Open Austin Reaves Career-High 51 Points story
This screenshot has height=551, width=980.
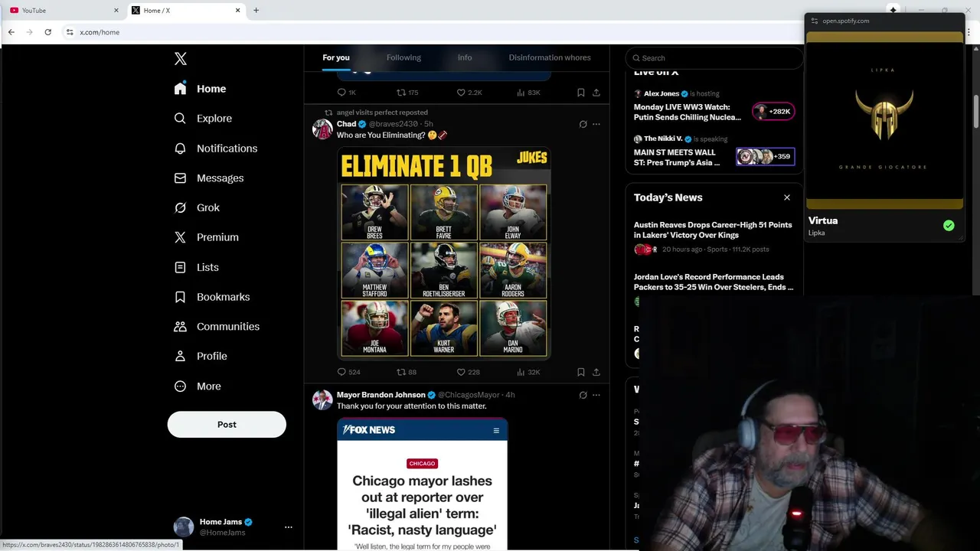pos(713,230)
